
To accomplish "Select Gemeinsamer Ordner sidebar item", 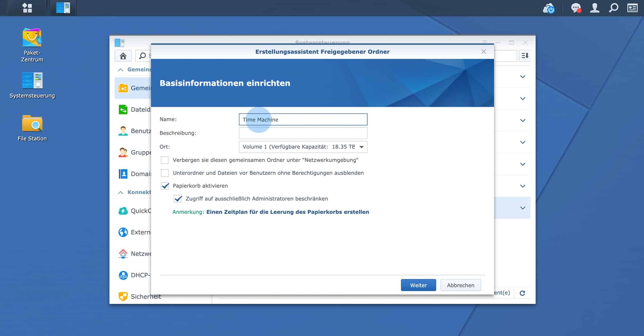I will coord(133,88).
